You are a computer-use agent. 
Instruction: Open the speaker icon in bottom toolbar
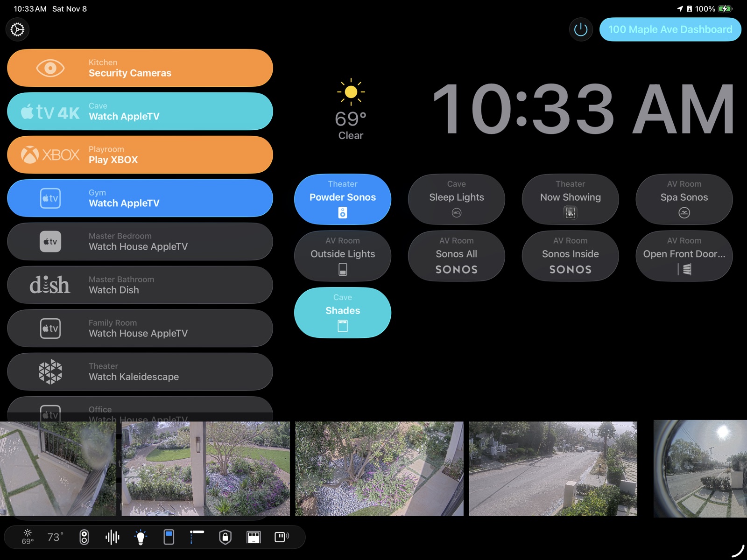point(84,537)
